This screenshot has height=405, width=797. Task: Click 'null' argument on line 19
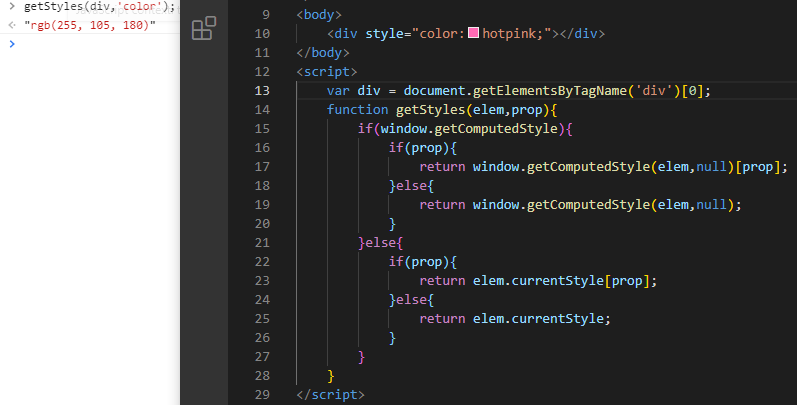712,205
